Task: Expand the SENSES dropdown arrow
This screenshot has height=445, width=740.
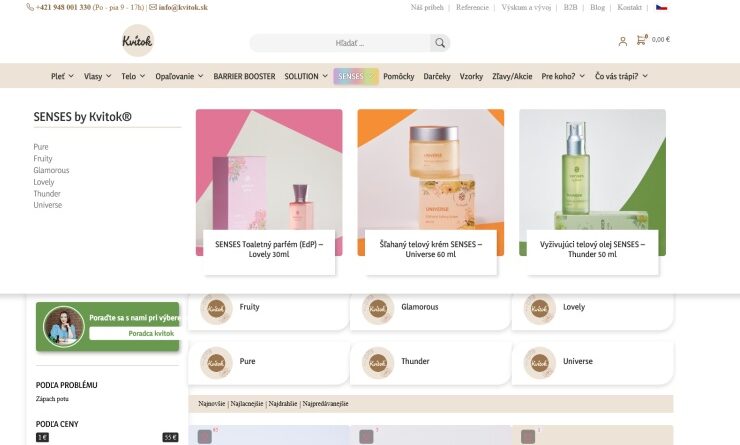Action: 371,76
